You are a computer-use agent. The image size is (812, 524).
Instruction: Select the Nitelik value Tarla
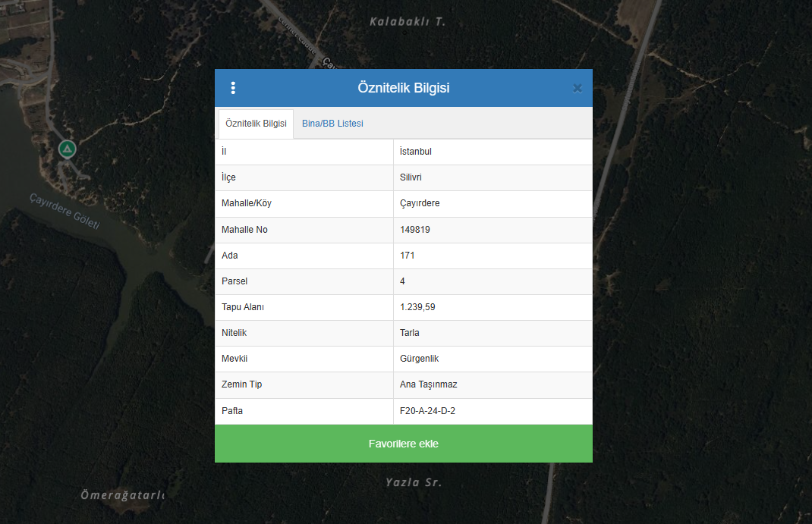(x=410, y=333)
